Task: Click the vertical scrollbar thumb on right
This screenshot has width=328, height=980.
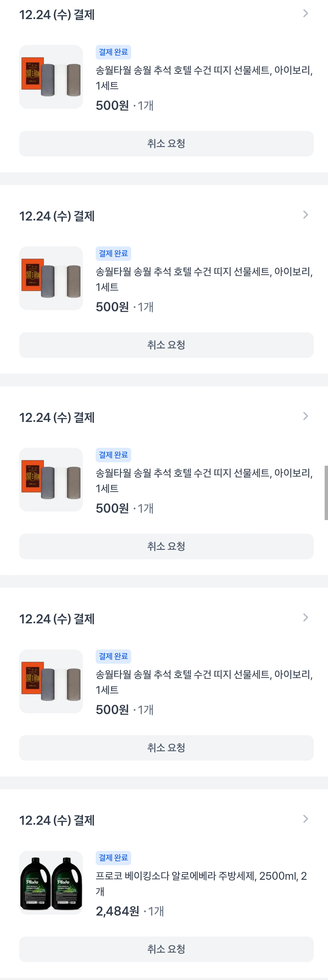Action: tap(326, 492)
